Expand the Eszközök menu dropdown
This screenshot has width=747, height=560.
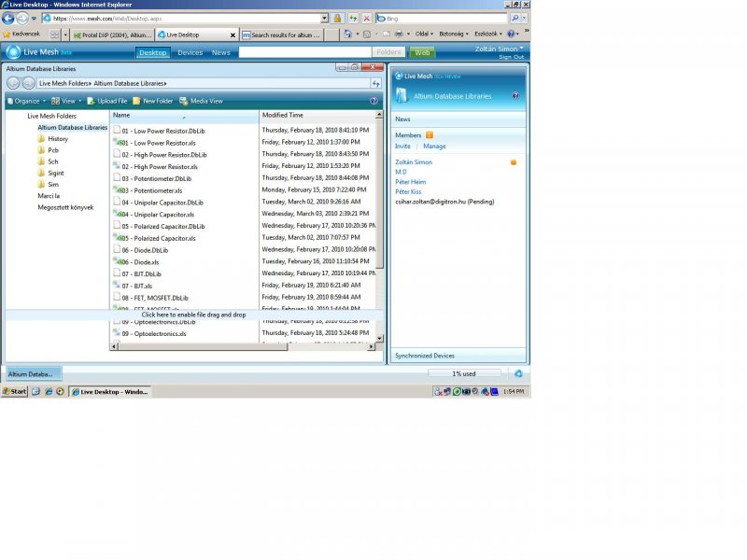(488, 35)
